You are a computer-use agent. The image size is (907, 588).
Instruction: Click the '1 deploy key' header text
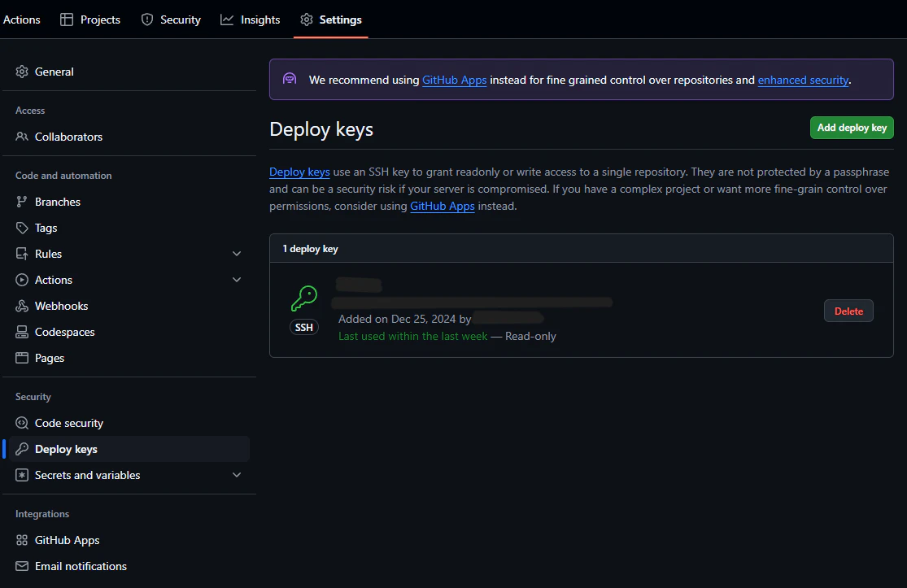coord(310,249)
